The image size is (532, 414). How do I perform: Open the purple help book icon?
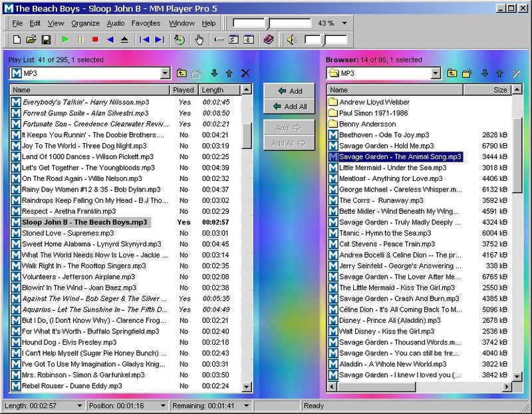point(269,40)
